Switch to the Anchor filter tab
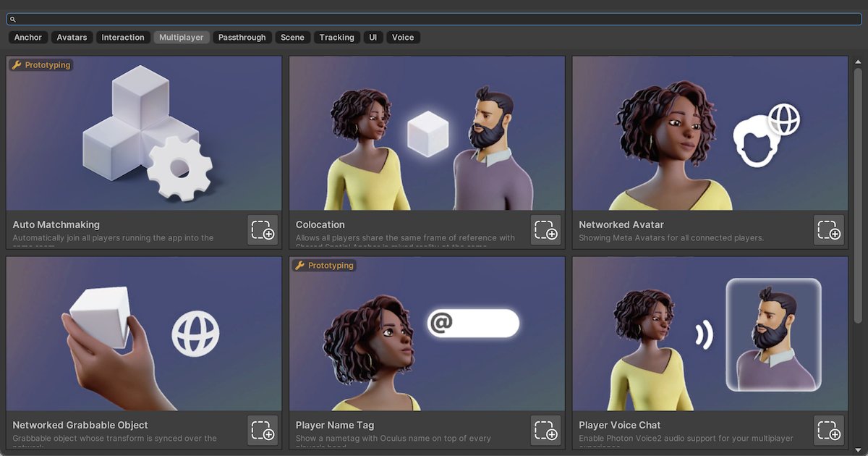Screen dimensions: 868x456 pos(27,37)
